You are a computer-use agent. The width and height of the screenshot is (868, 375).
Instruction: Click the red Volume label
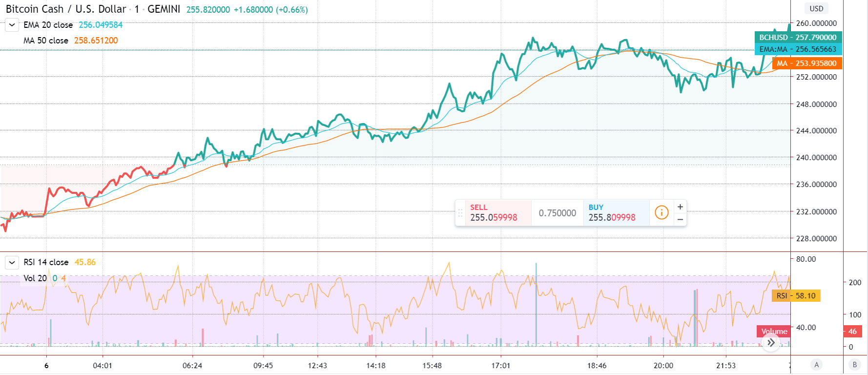tap(774, 331)
